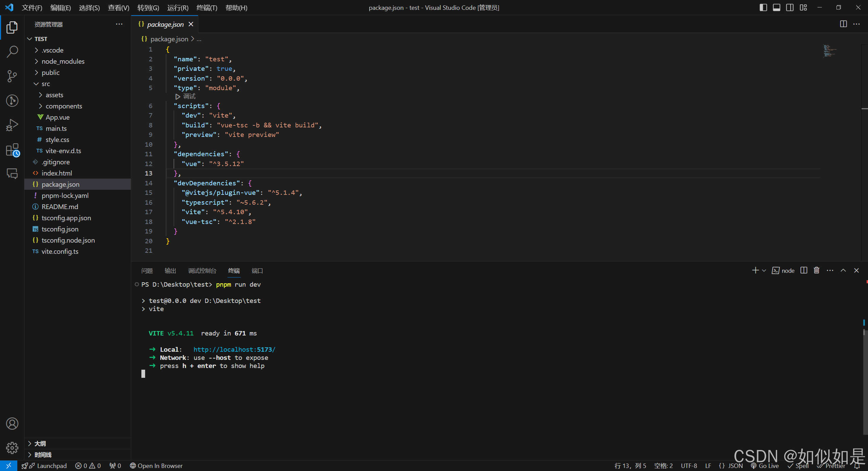Toggle the primary sidebar layout button
The height and width of the screenshot is (471, 868).
coord(763,7)
